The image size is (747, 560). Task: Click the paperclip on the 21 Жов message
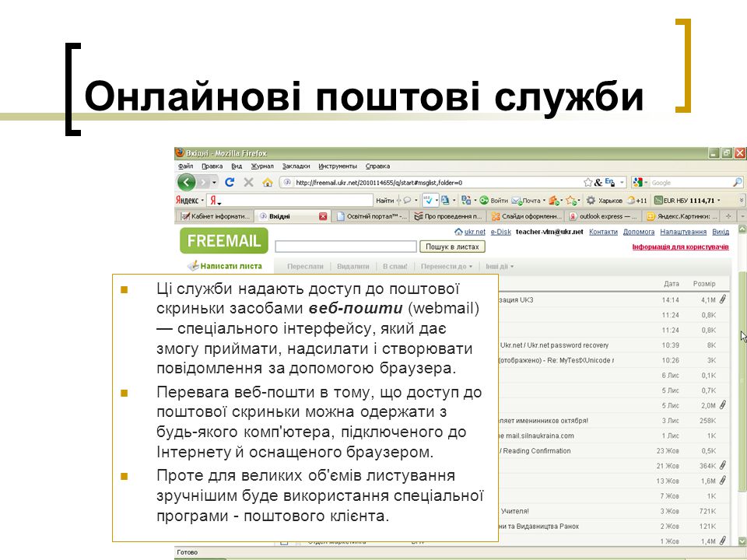point(723,465)
